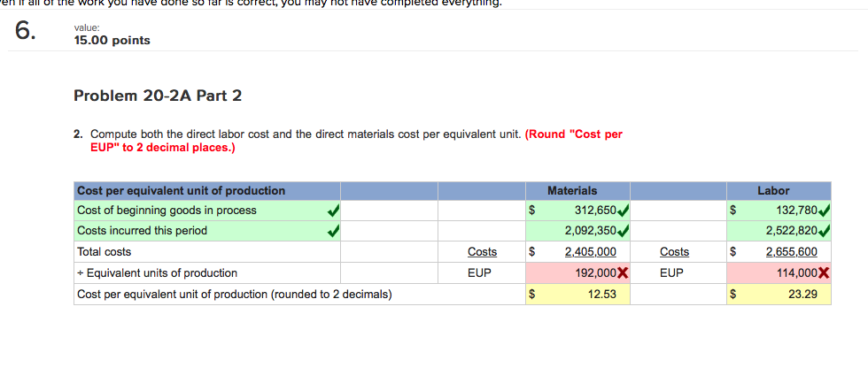868x368 pixels.
Task: Click the Labor column header
Action: tap(773, 190)
